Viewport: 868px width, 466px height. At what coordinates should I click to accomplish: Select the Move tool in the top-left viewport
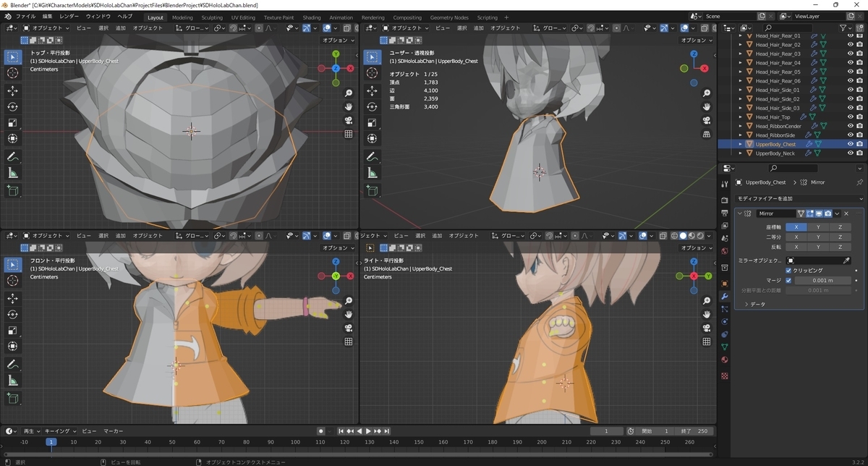[x=11, y=90]
